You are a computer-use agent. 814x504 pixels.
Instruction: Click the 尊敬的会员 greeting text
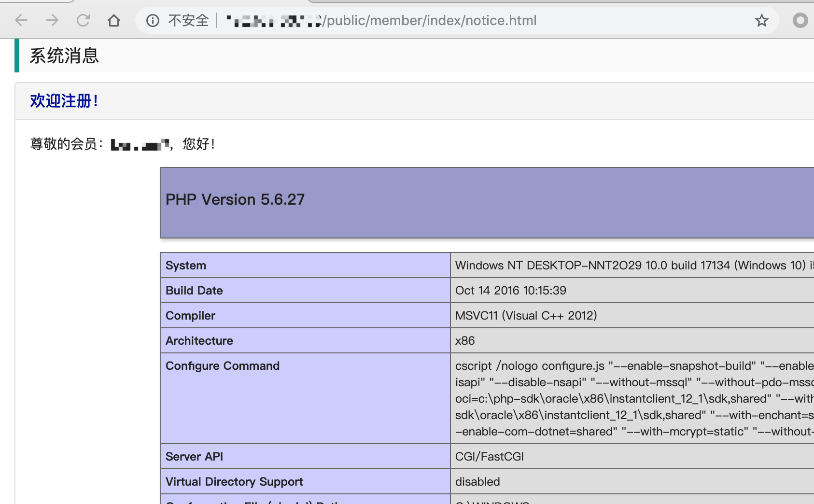point(67,144)
